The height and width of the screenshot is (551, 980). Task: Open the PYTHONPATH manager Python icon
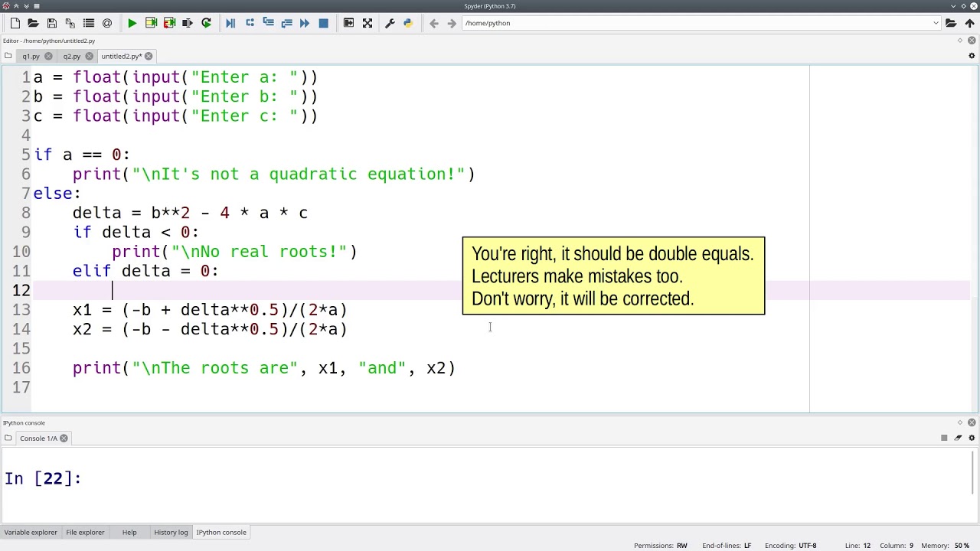point(408,23)
